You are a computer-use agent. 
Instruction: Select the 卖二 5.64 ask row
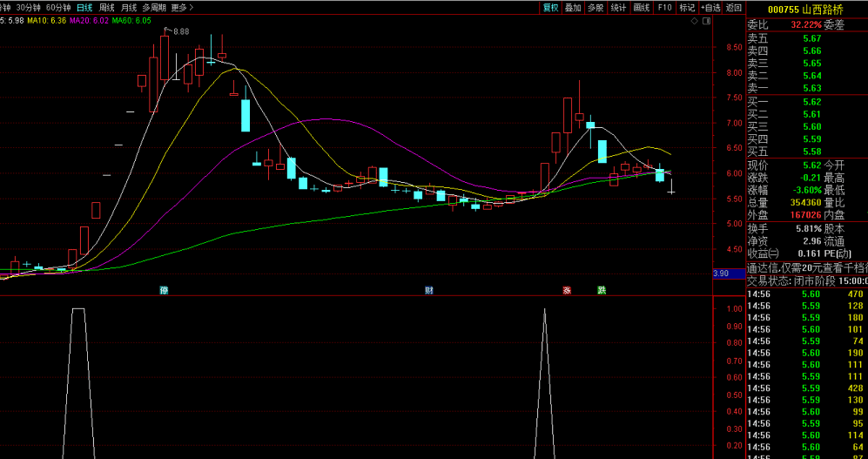pyautogui.click(x=807, y=75)
